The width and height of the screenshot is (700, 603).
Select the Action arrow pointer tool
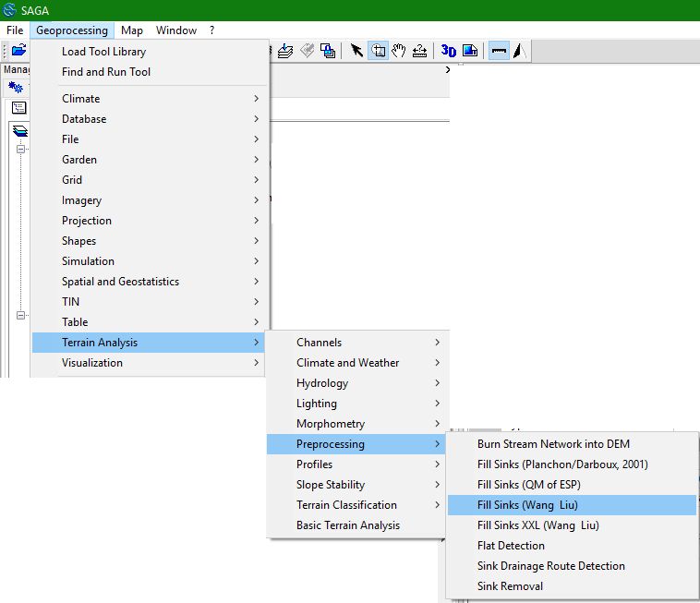(x=356, y=51)
